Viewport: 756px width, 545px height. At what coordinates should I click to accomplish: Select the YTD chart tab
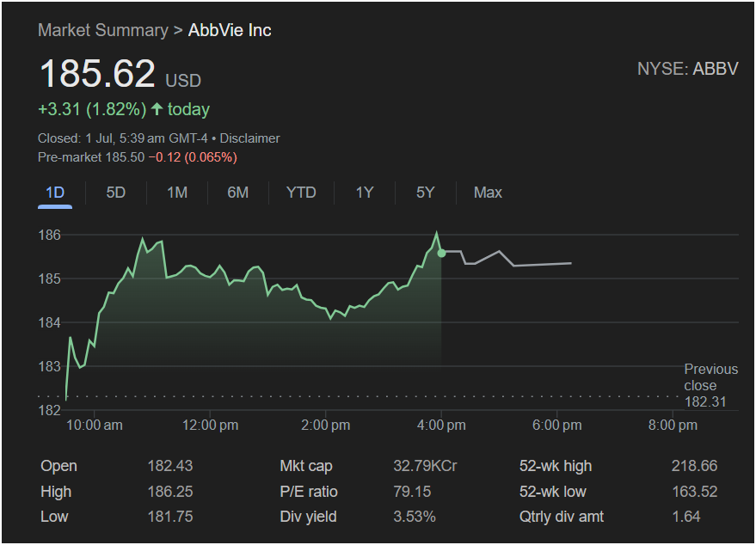[301, 193]
